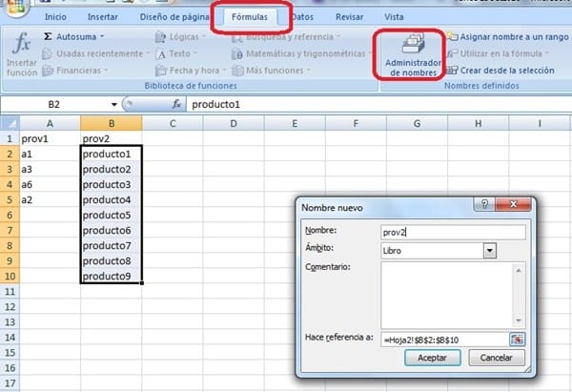Click cell containing producto5
Screen dimensions: 572x392
pos(112,215)
